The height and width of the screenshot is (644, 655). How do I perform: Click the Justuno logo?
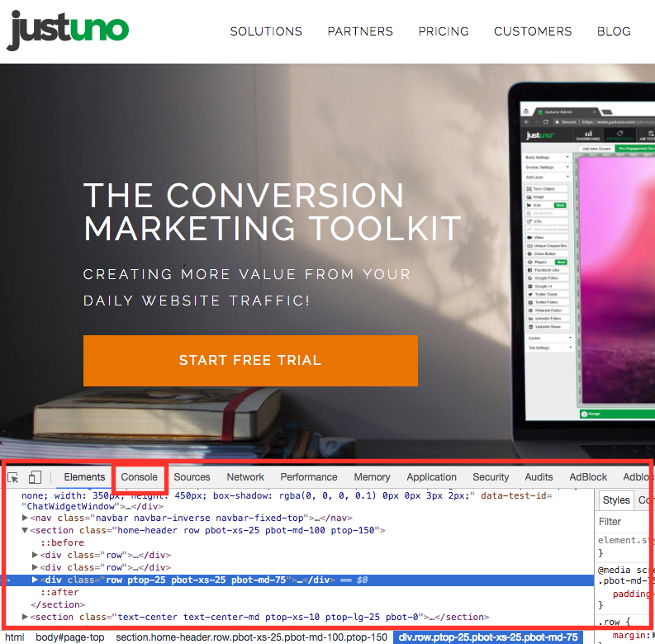[x=69, y=31]
